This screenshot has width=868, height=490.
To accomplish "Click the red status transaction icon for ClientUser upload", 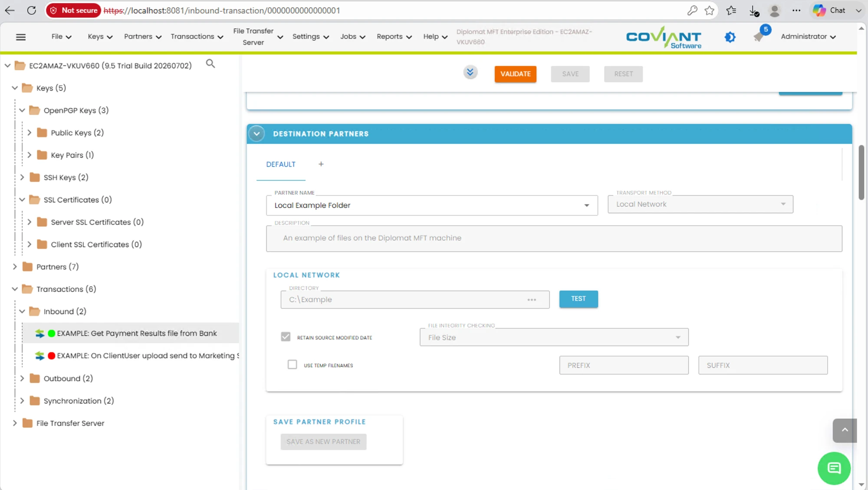I will pyautogui.click(x=51, y=356).
